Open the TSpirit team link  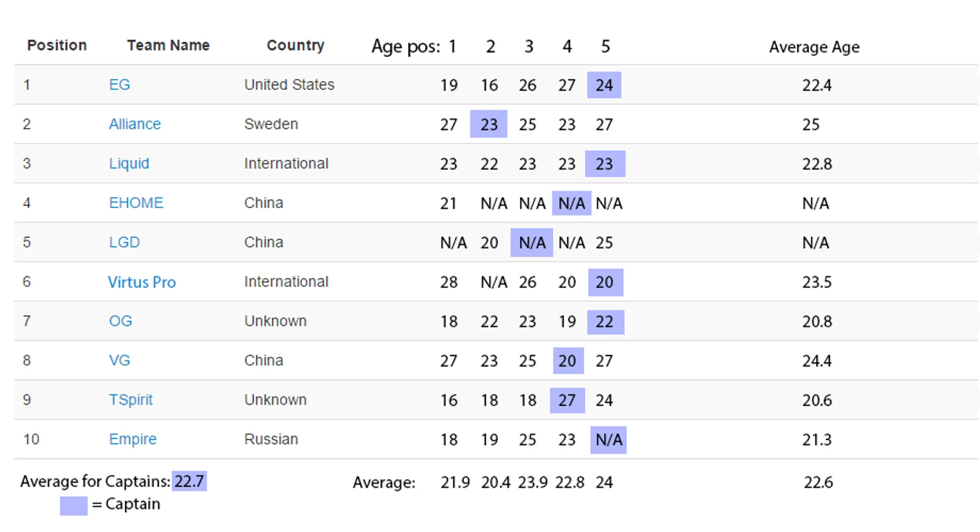click(x=131, y=400)
